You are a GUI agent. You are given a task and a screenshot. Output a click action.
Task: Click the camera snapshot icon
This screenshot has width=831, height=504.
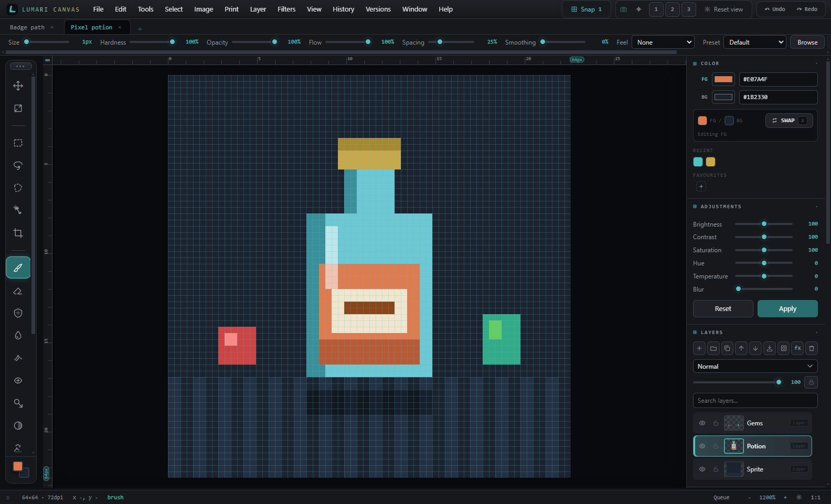click(x=623, y=9)
